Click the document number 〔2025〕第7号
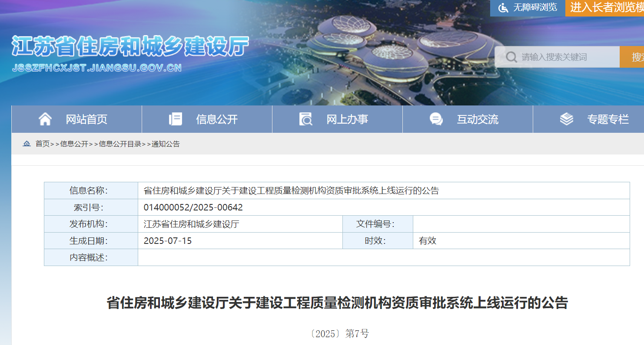The width and height of the screenshot is (644, 345). 339,334
